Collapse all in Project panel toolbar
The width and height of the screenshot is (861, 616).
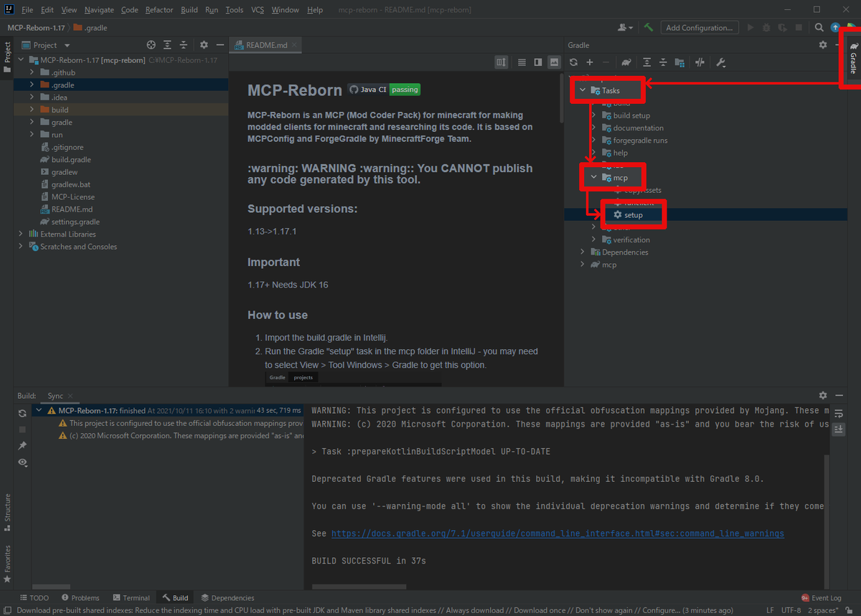184,44
